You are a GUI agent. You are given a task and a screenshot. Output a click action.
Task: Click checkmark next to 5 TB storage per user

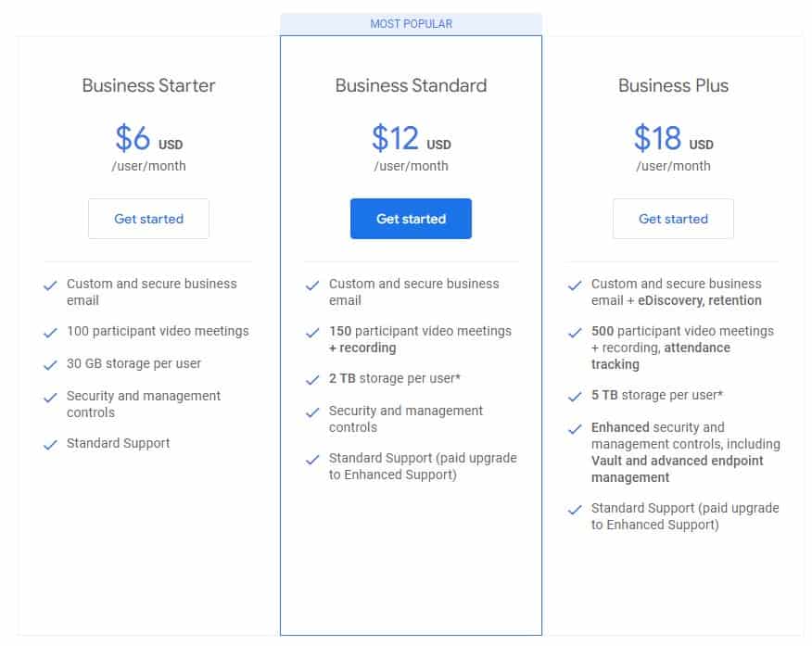click(x=575, y=397)
